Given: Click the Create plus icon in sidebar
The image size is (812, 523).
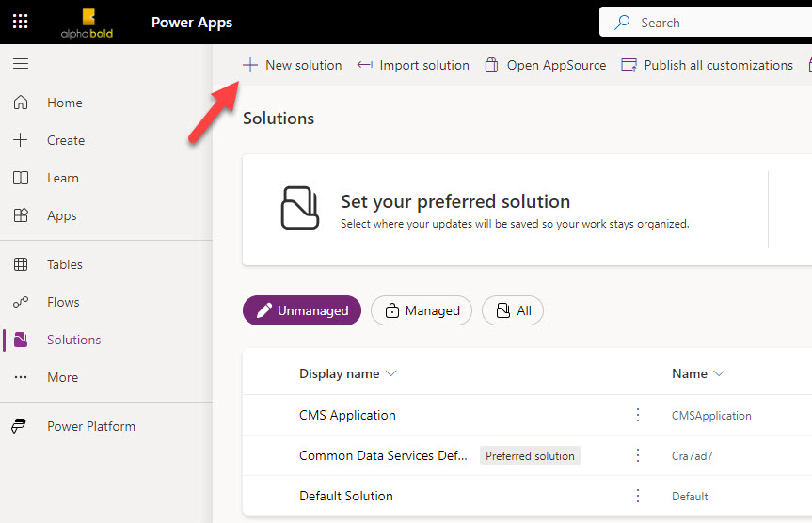Looking at the screenshot, I should click(20, 140).
